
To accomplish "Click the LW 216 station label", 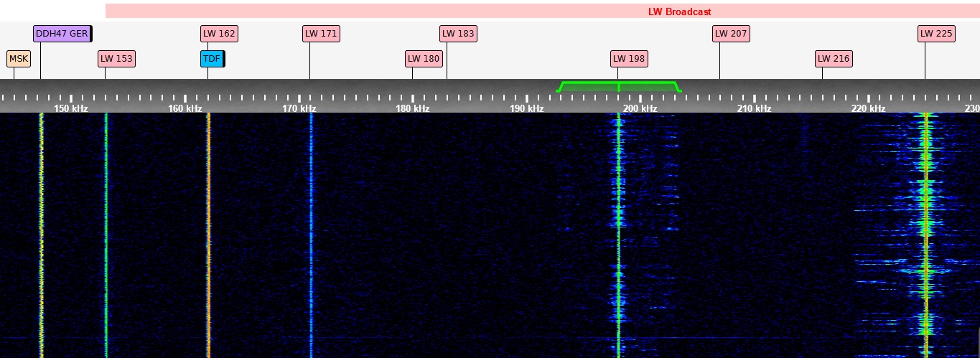I will [x=834, y=59].
